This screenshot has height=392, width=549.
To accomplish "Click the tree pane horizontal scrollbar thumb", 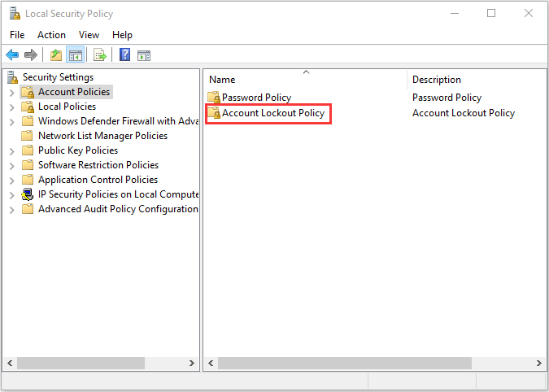I will pos(81,363).
